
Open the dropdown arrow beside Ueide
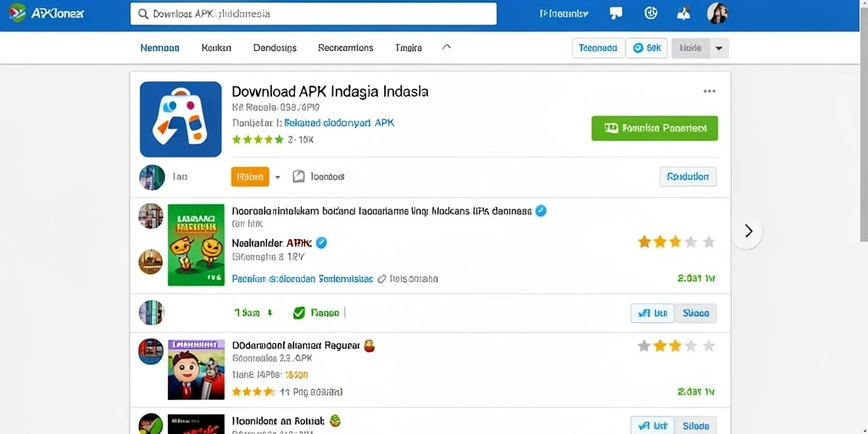[x=719, y=48]
